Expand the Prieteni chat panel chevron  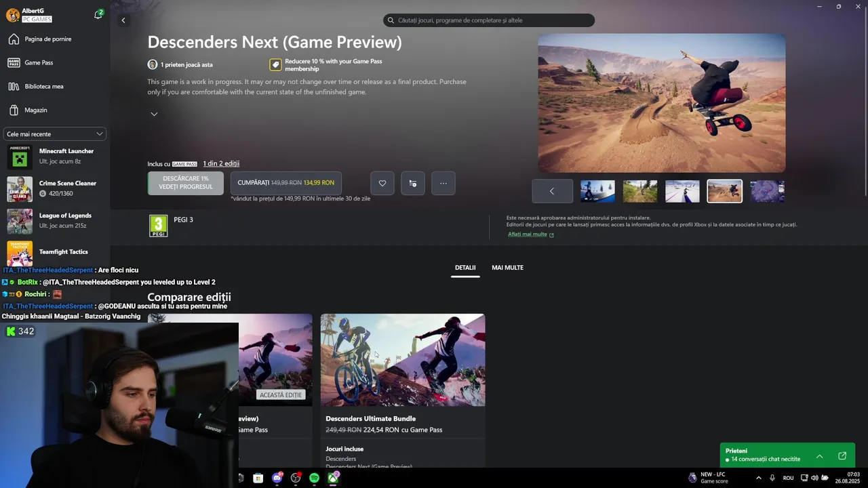(x=819, y=456)
